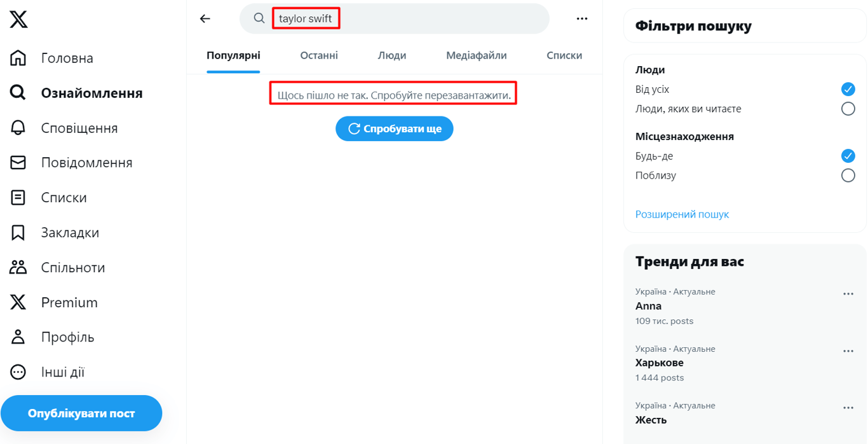Open Спільноти communities icon
The height and width of the screenshot is (444, 868).
(18, 267)
